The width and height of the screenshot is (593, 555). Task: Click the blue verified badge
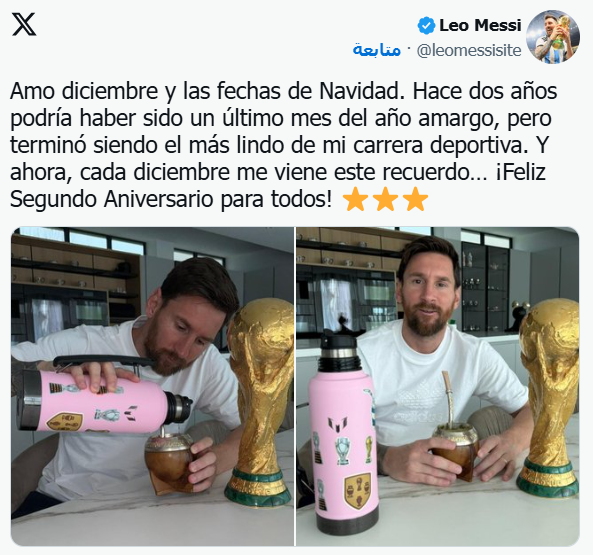pyautogui.click(x=426, y=26)
